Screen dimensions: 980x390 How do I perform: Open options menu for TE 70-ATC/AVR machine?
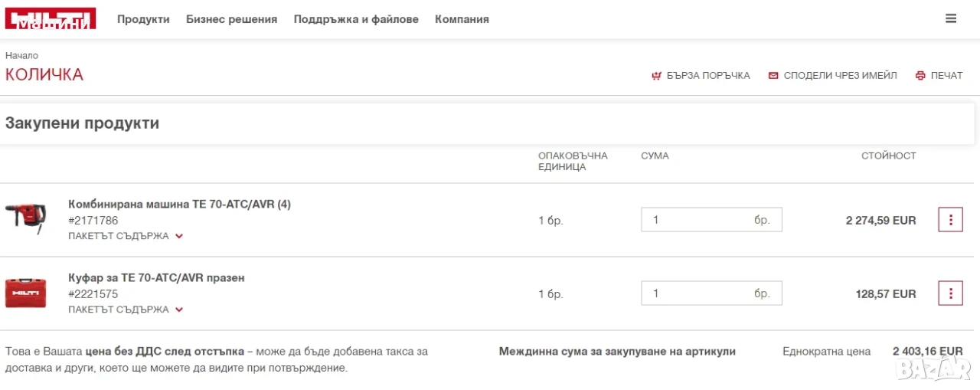coord(950,220)
